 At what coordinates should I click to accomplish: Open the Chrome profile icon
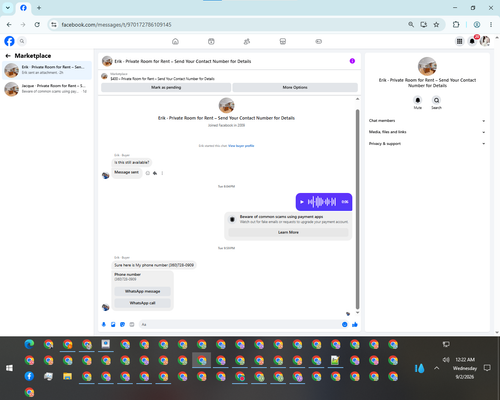click(x=477, y=25)
